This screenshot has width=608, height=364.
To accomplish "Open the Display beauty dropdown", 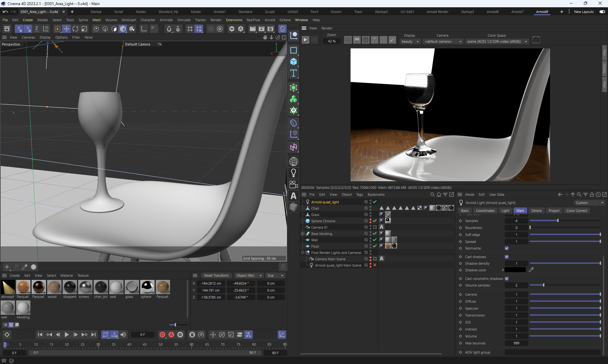I will 410,41.
